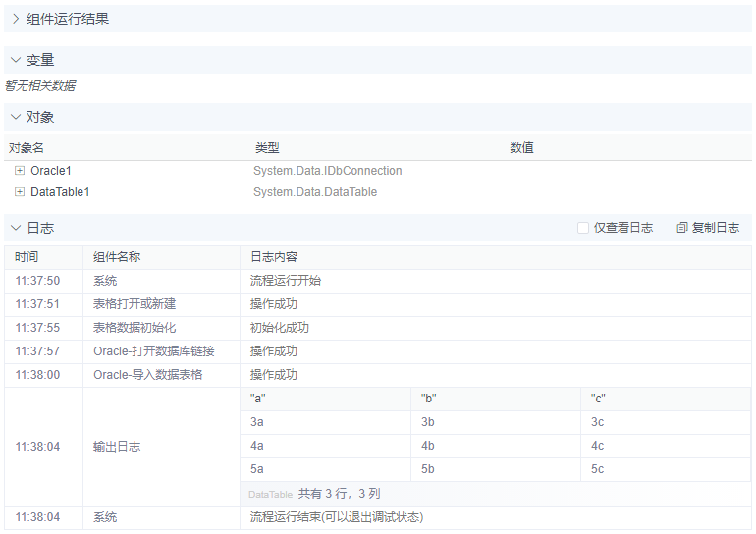Click the 日志内容 column header
Image resolution: width=756 pixels, height=534 pixels.
pos(274,257)
